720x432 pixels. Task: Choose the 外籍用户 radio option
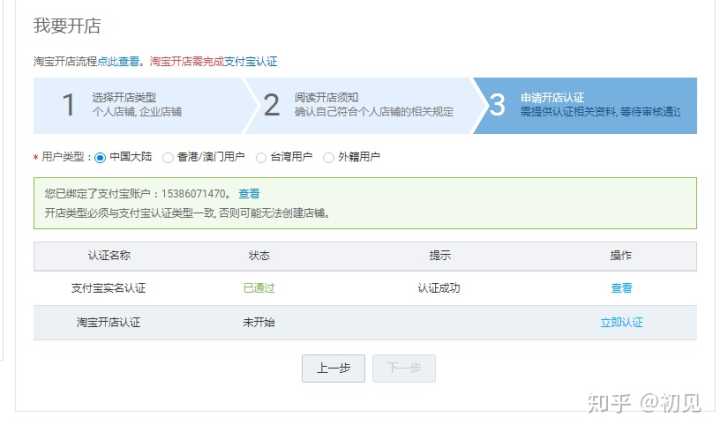(328, 157)
